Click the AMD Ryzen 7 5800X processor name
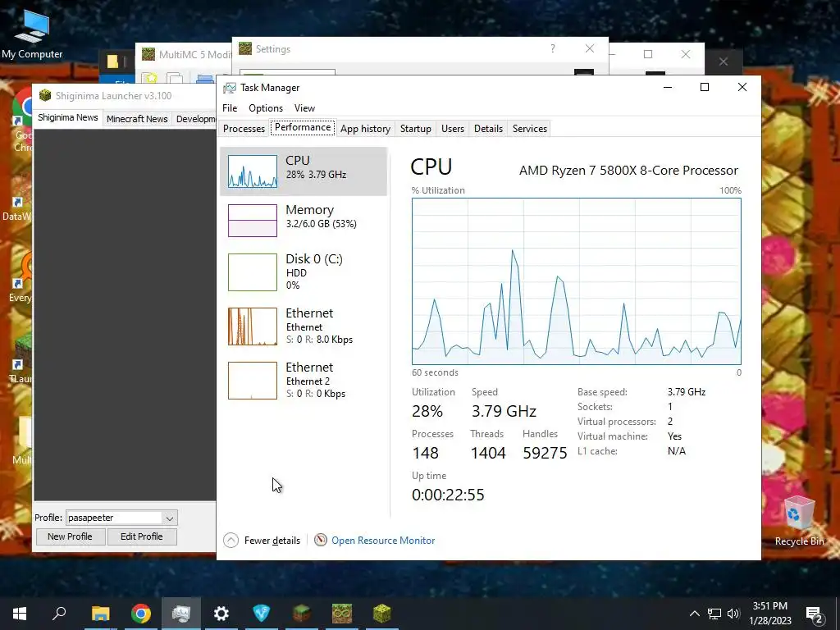This screenshot has width=840, height=630. 628,171
